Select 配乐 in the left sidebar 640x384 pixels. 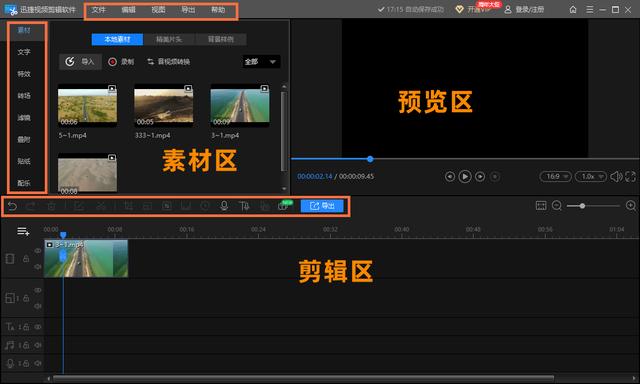(24, 183)
